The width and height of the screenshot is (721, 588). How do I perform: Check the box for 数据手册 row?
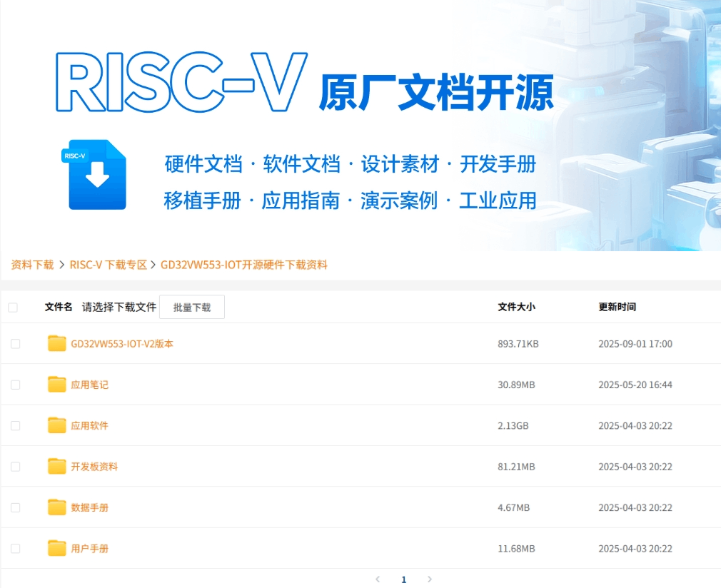tap(16, 507)
